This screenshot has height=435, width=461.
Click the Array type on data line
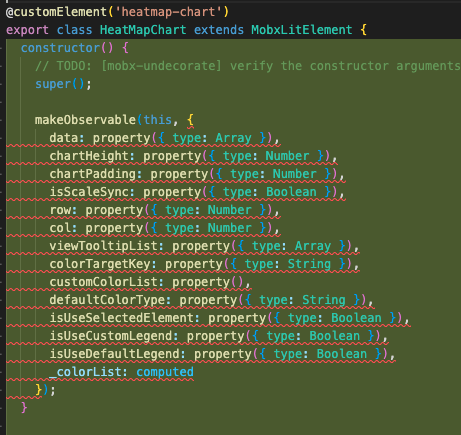pyautogui.click(x=233, y=138)
